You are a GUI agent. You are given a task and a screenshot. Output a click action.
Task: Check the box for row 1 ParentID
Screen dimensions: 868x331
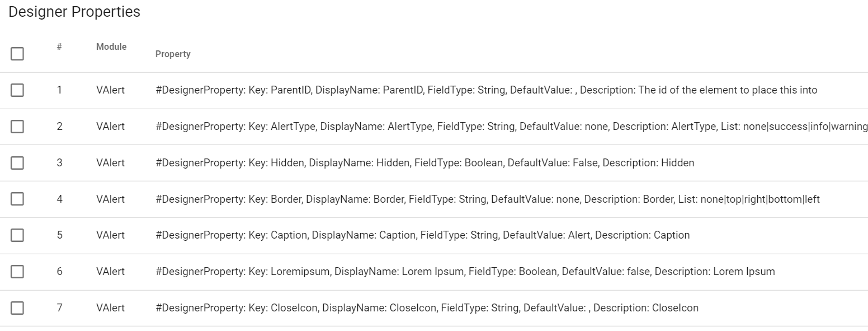point(17,90)
